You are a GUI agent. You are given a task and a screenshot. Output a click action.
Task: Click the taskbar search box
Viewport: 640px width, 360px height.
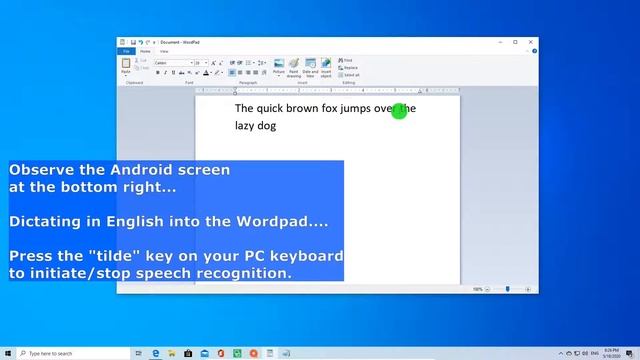click(73, 353)
